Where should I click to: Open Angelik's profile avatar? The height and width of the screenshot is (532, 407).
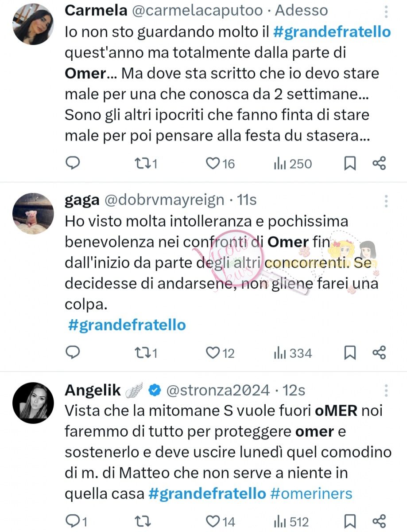coord(33,403)
